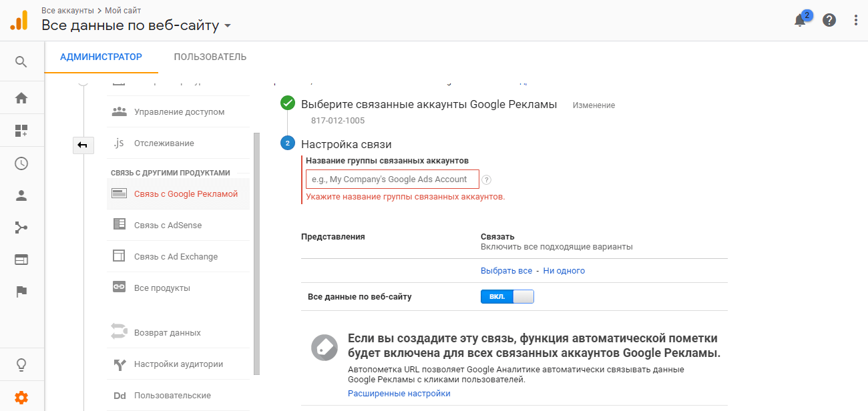Open the real-time clock icon
This screenshot has width=868, height=411.
tap(21, 162)
